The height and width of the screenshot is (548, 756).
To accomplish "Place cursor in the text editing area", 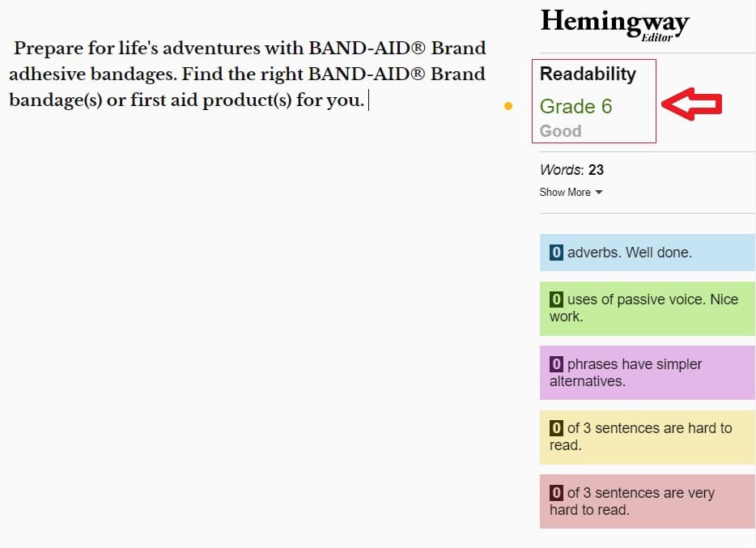I will pos(243,74).
